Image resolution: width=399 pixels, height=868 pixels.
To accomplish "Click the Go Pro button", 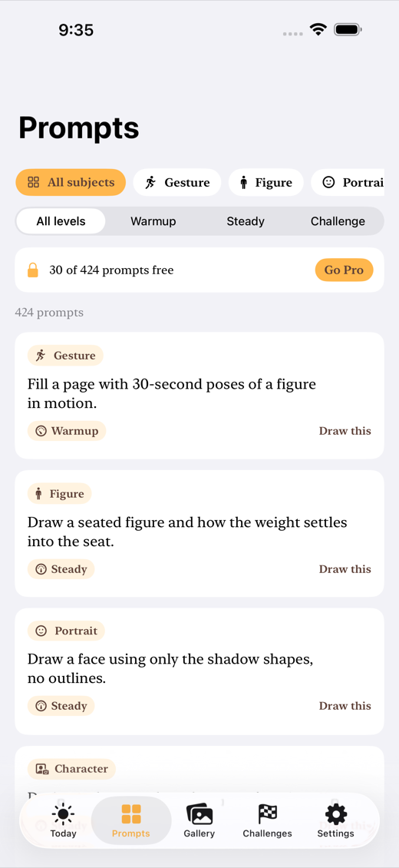I will pos(345,270).
